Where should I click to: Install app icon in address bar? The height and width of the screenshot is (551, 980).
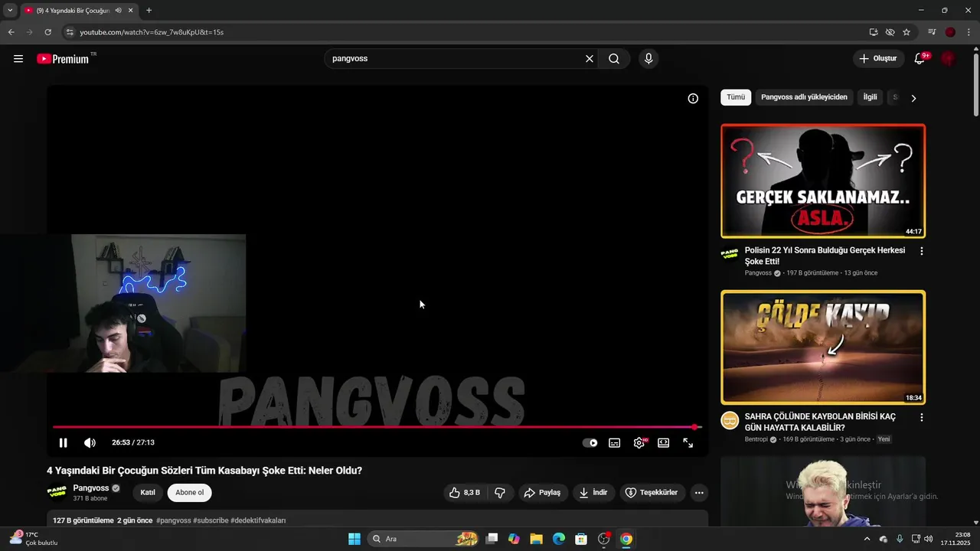click(x=874, y=32)
